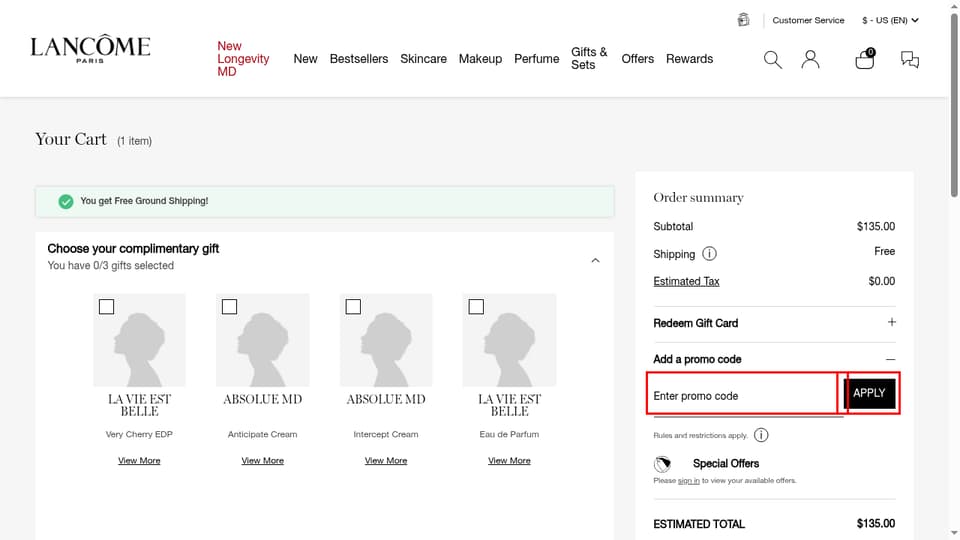The width and height of the screenshot is (960, 540).
Task: Collapse the Add a promo code section
Action: pyautogui.click(x=890, y=359)
